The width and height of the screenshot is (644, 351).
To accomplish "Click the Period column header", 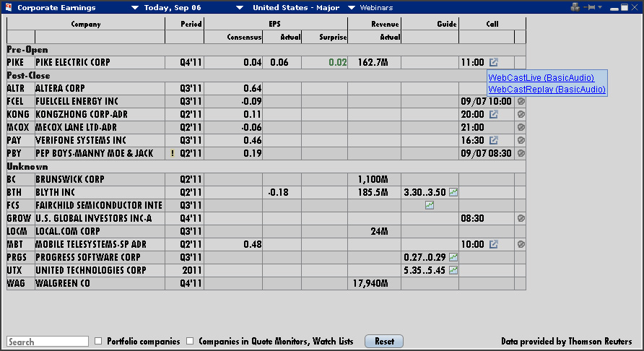I will point(191,24).
